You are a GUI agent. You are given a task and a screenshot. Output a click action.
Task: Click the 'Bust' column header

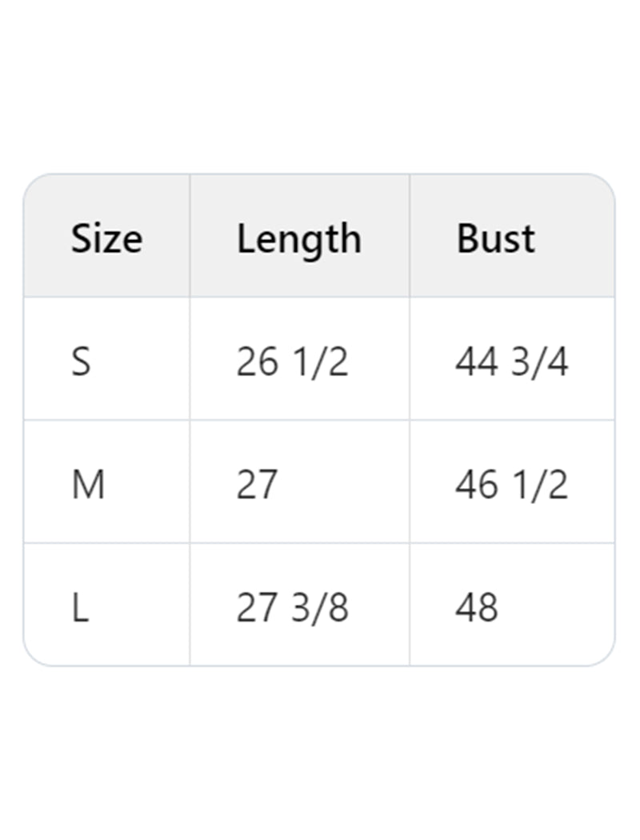click(495, 238)
